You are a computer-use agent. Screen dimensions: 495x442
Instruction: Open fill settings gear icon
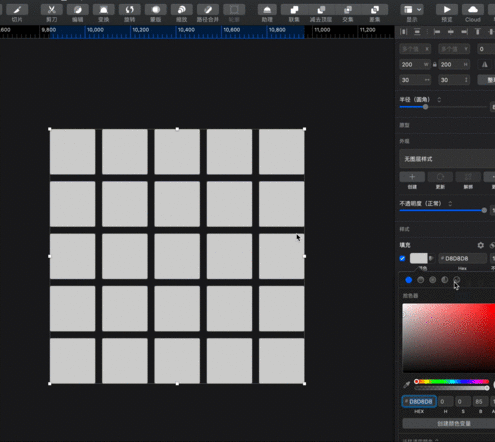click(480, 245)
